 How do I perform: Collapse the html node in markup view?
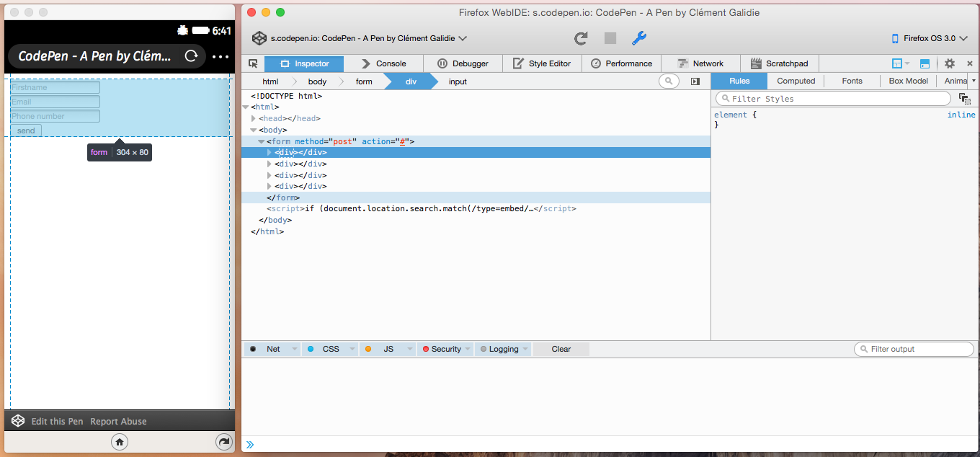click(246, 107)
